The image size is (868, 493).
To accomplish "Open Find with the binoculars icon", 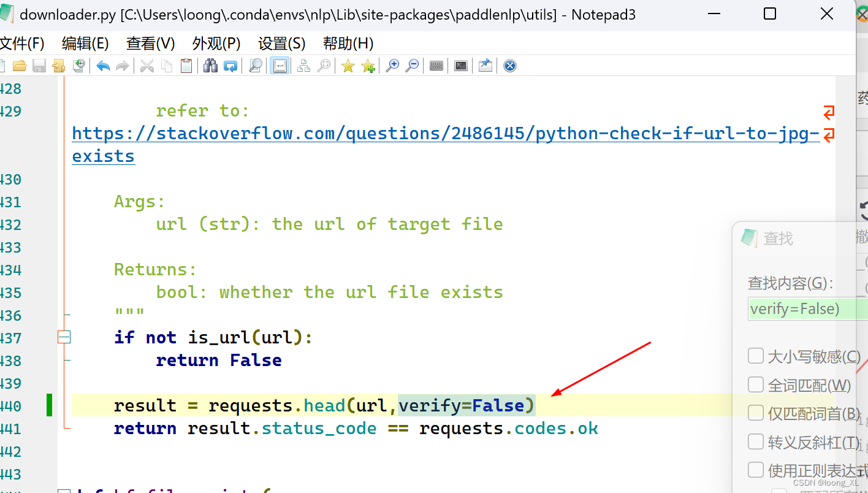I will point(211,66).
